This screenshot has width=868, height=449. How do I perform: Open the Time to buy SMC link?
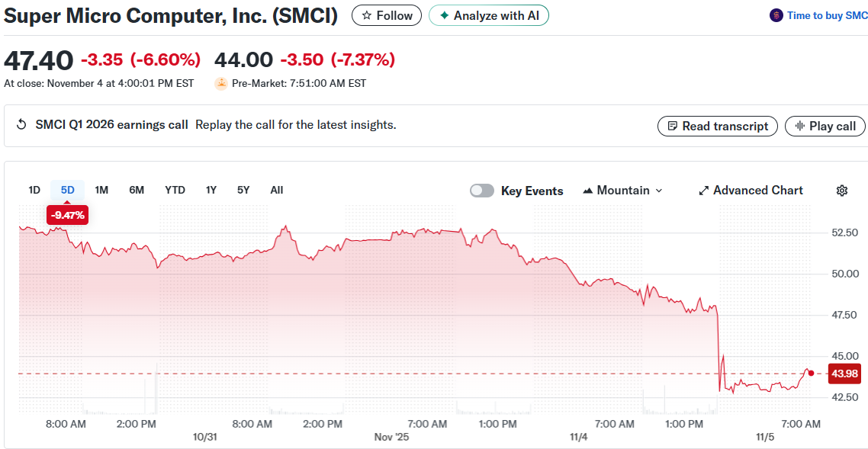pos(827,15)
